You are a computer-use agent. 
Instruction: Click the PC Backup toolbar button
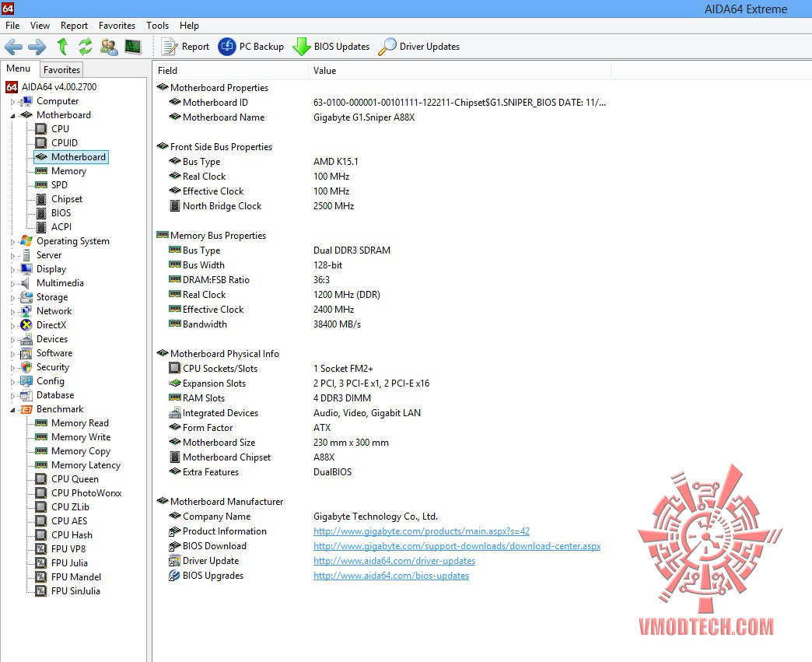250,47
